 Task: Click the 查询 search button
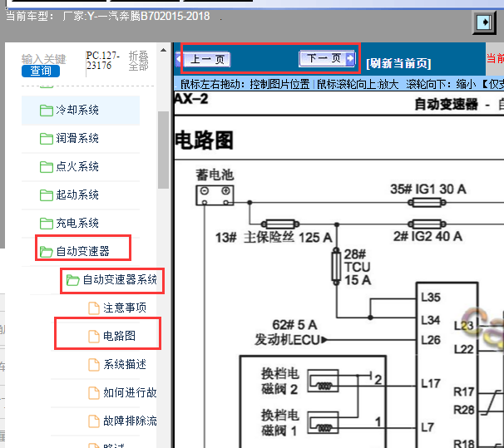coord(41,71)
